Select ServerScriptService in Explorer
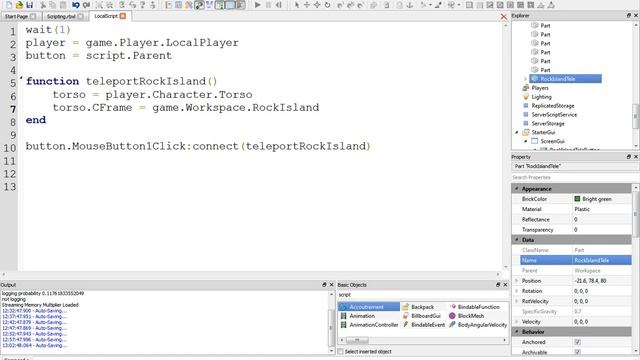The height and width of the screenshot is (360, 640). 554,115
